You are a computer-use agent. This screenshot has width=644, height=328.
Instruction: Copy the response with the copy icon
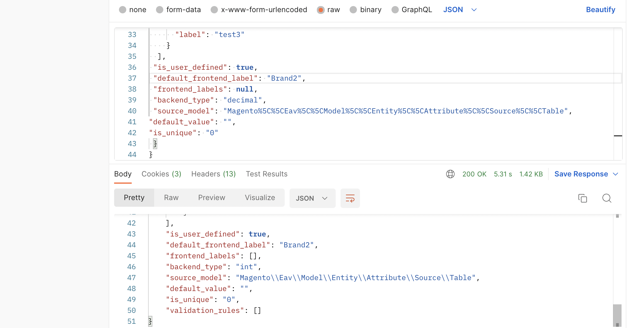pos(582,198)
